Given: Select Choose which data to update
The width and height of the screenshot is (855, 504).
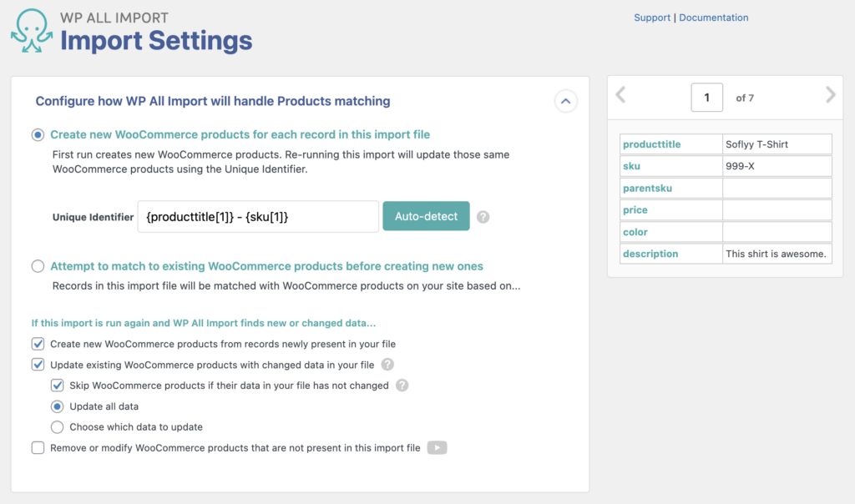Looking at the screenshot, I should tap(58, 427).
